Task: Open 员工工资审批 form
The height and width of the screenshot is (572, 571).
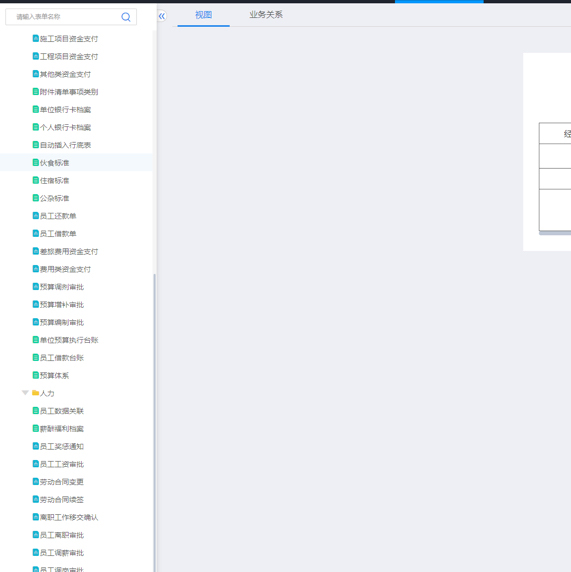Action: (x=62, y=464)
